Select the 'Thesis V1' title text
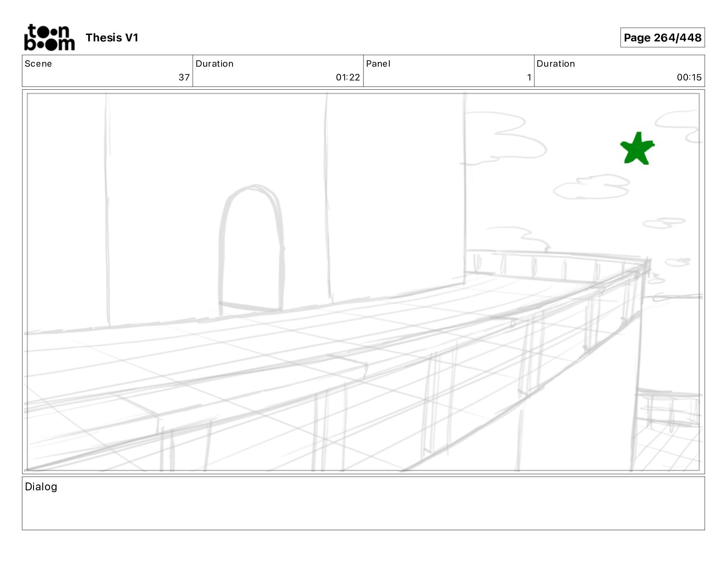 (112, 38)
